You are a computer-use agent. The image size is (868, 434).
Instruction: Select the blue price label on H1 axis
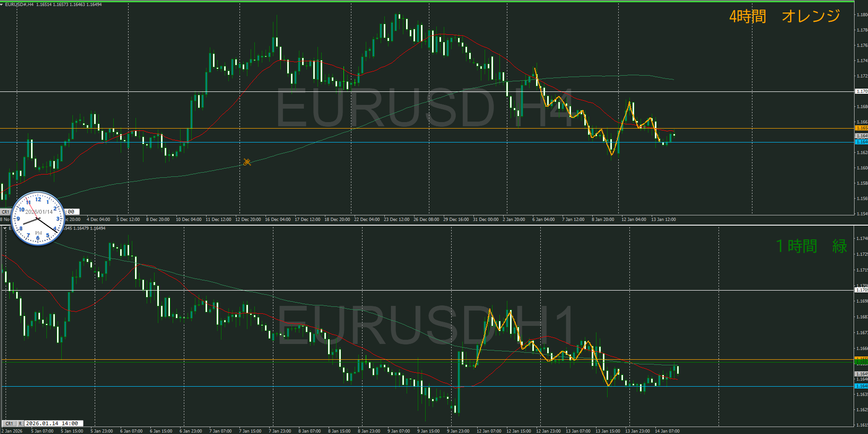click(x=861, y=386)
